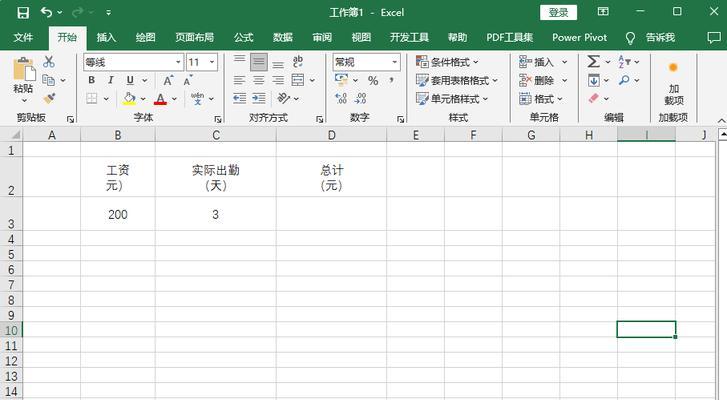Image resolution: width=727 pixels, height=400 pixels.
Task: Click the phonetic guide wén icon
Action: point(198,98)
